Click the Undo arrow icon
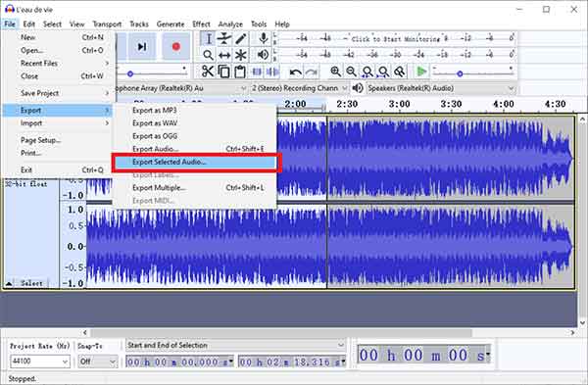Image resolution: width=588 pixels, height=385 pixels. 296,72
